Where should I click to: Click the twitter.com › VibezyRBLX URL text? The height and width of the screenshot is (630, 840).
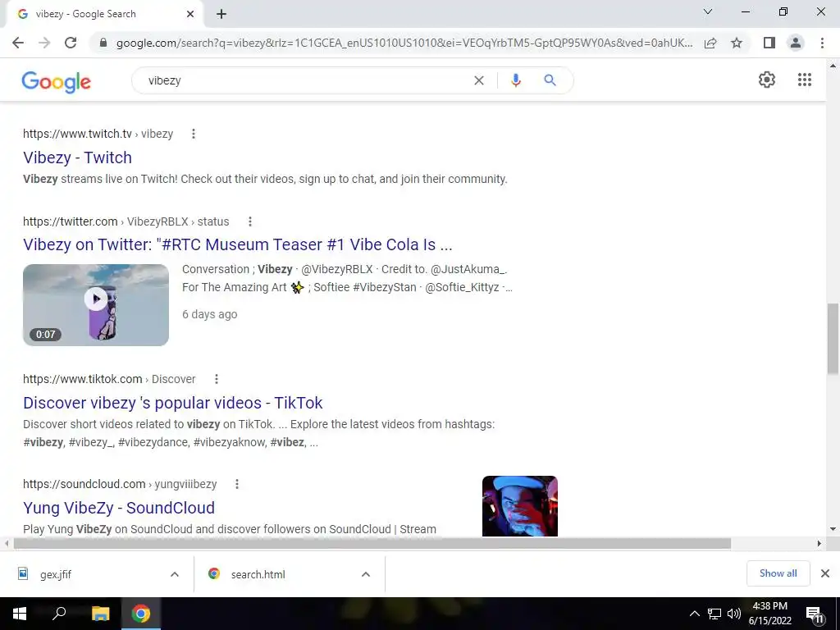pyautogui.click(x=126, y=221)
